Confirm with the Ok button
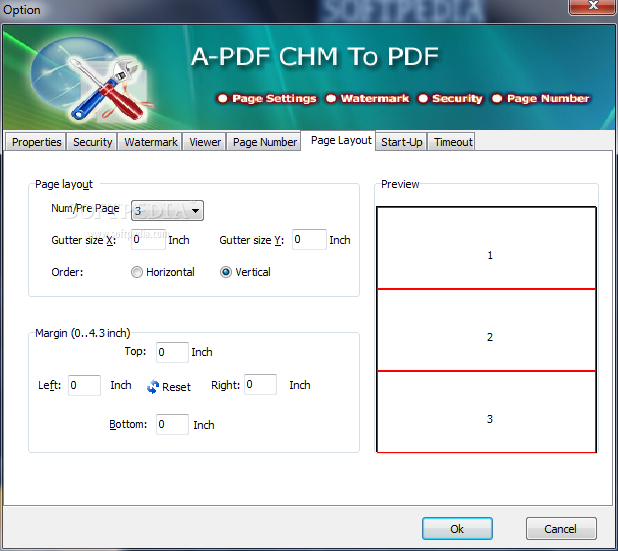The width and height of the screenshot is (618, 551). [457, 529]
